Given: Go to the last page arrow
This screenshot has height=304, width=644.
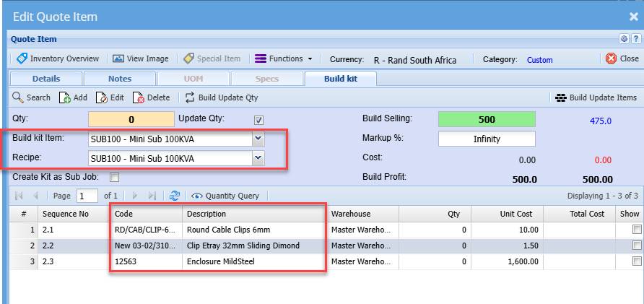Looking at the screenshot, I should coord(152,196).
